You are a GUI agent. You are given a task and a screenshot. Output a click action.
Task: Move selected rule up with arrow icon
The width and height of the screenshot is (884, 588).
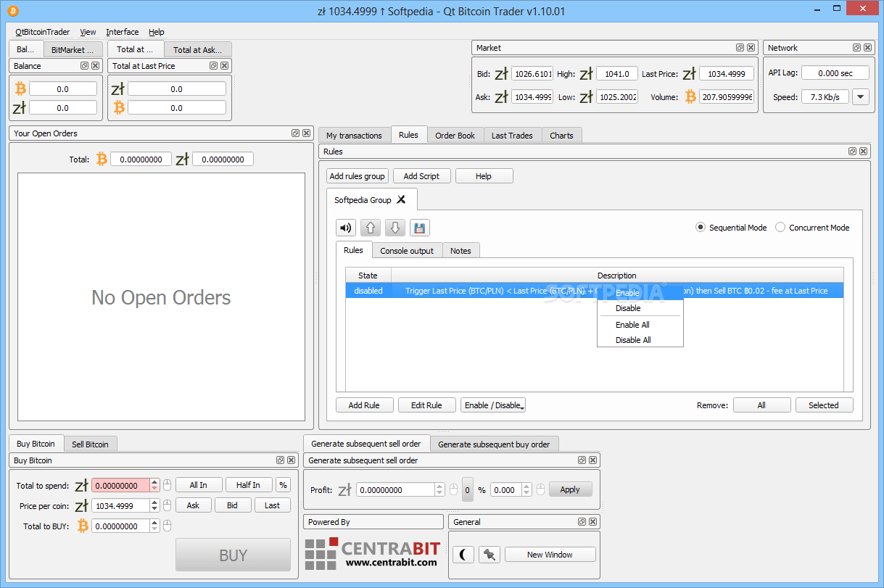coord(370,227)
